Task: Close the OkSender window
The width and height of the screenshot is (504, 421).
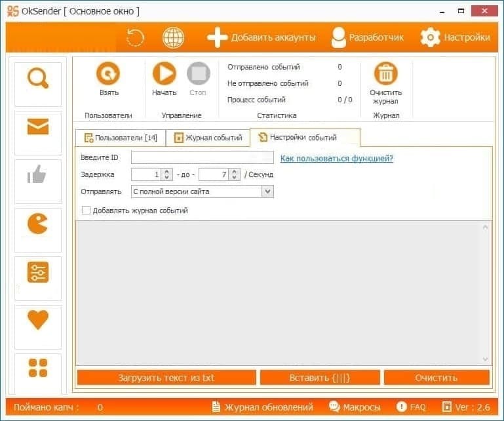Action: coord(485,11)
